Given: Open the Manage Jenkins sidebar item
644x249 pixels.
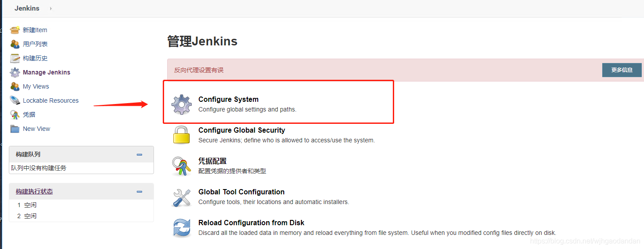Looking at the screenshot, I should [x=46, y=72].
